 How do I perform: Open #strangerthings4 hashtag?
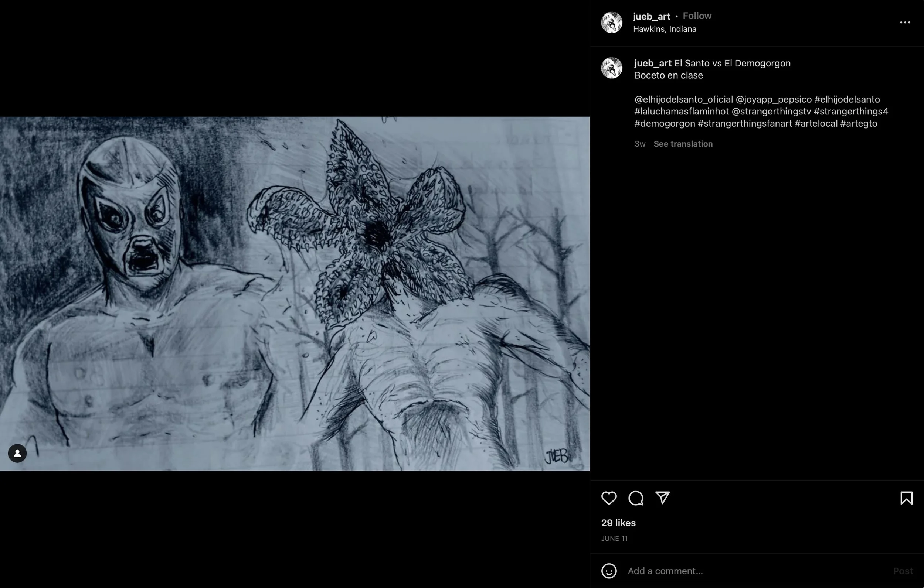850,112
